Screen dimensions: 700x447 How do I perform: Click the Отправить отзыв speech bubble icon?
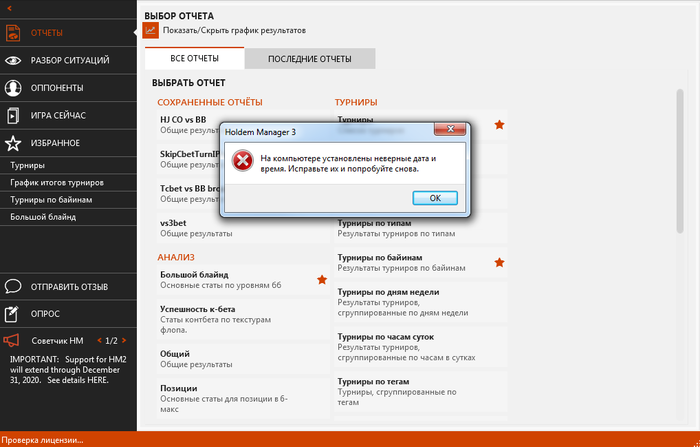[12, 286]
